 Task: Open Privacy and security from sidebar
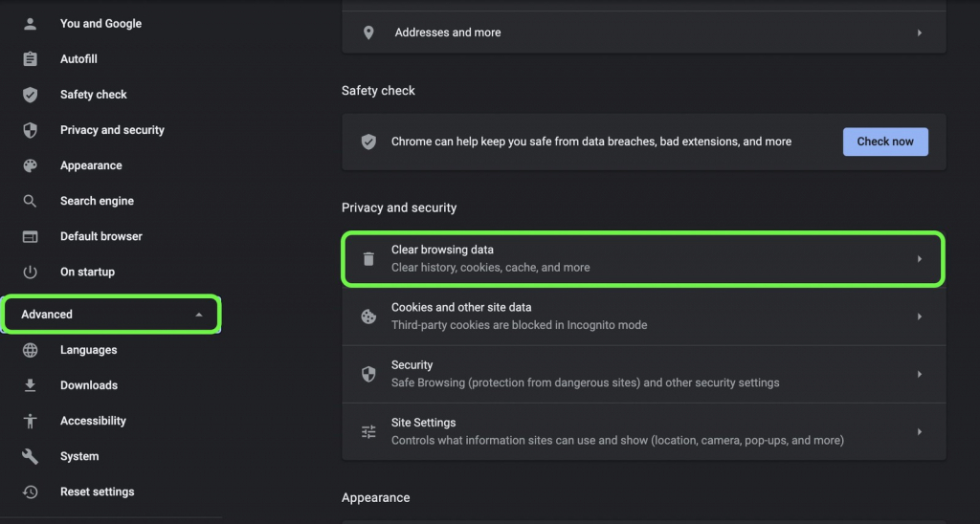(x=113, y=130)
